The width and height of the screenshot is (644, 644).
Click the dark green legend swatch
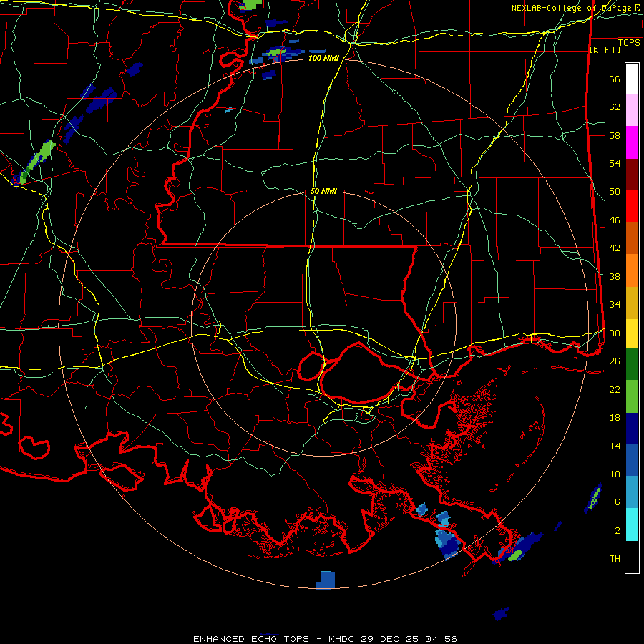[632, 364]
